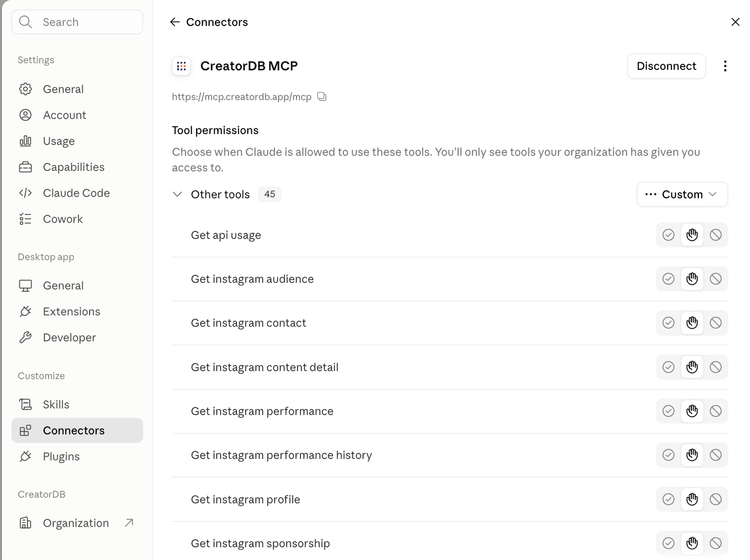Click the Get instagram performance history label
Screen dimensions: 750x560
[x=281, y=455]
